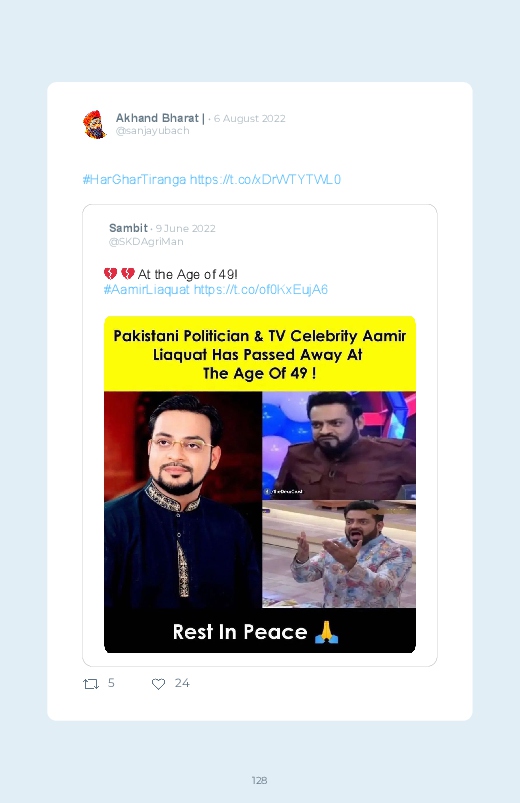Open the t.co/xDrWTYTWL0 link
The height and width of the screenshot is (803, 520).
pos(265,180)
